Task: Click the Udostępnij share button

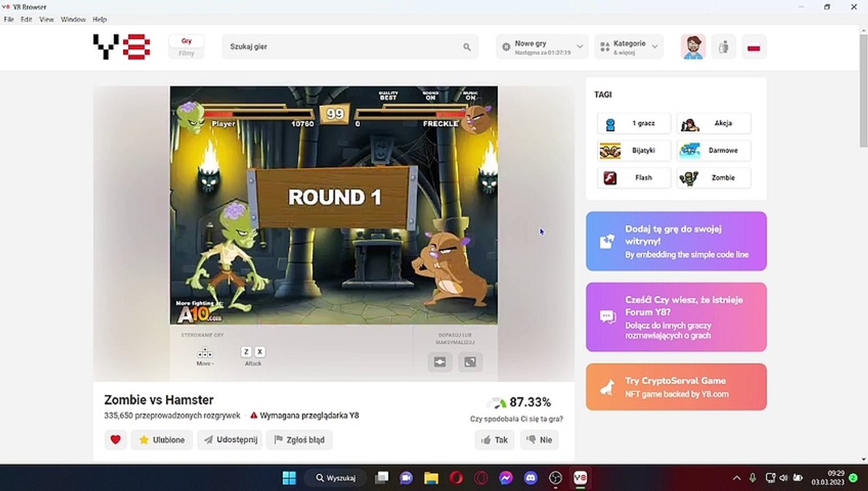Action: pyautogui.click(x=230, y=440)
